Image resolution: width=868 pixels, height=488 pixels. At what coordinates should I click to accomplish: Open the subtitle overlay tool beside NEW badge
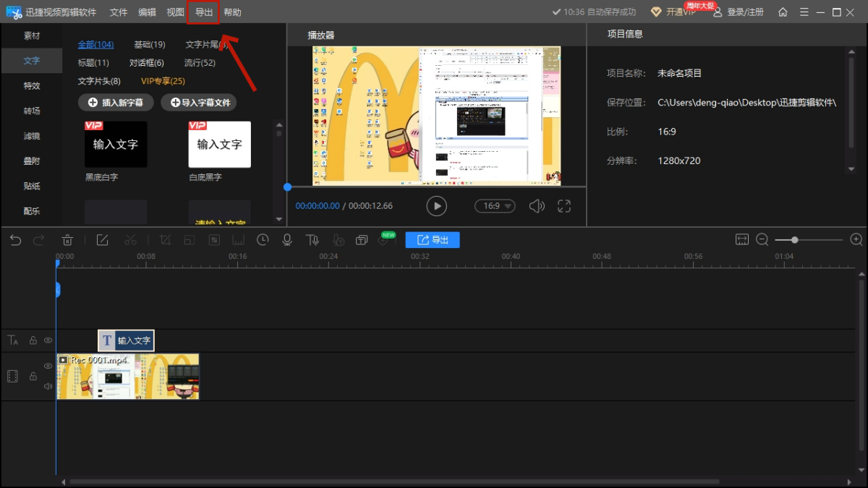click(x=361, y=240)
